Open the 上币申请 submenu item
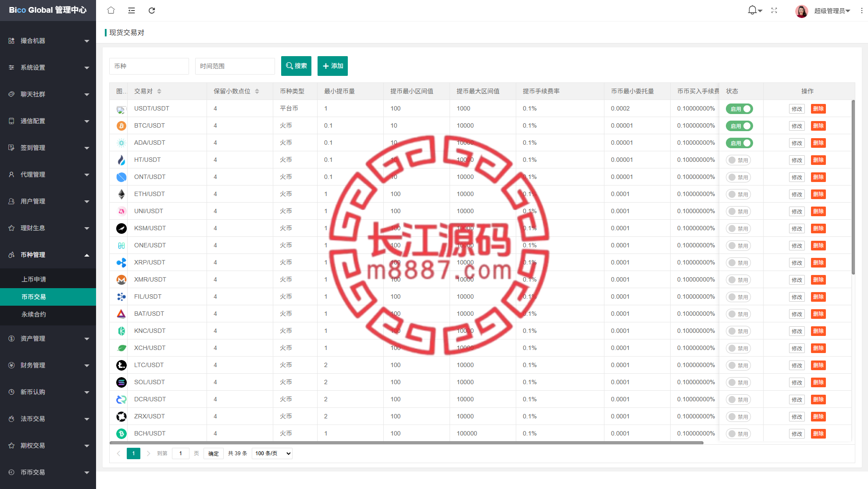 (x=48, y=279)
